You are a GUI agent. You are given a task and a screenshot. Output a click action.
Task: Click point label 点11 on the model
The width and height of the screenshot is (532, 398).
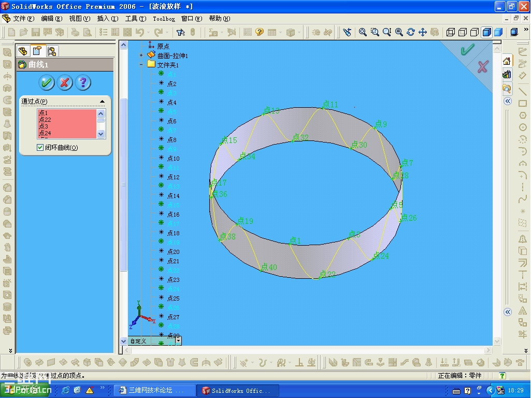[x=330, y=104]
